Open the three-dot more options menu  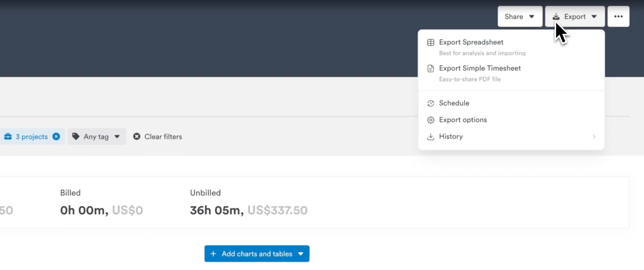click(618, 17)
